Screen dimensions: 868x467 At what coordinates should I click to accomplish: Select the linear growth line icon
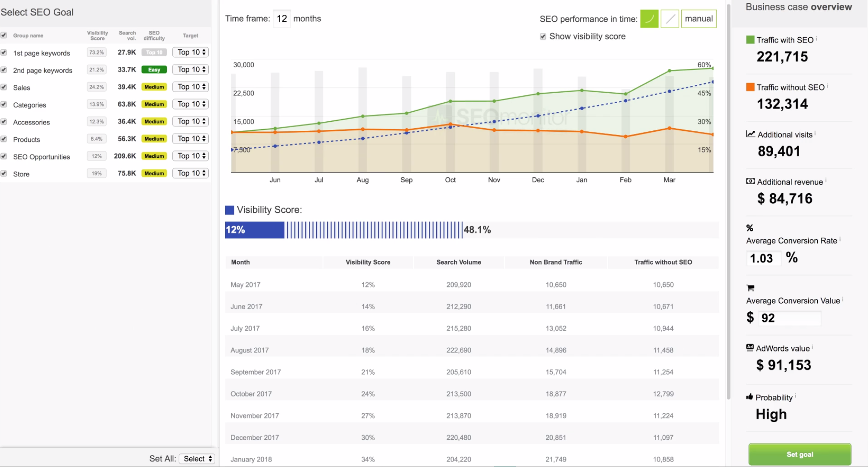[x=670, y=19]
